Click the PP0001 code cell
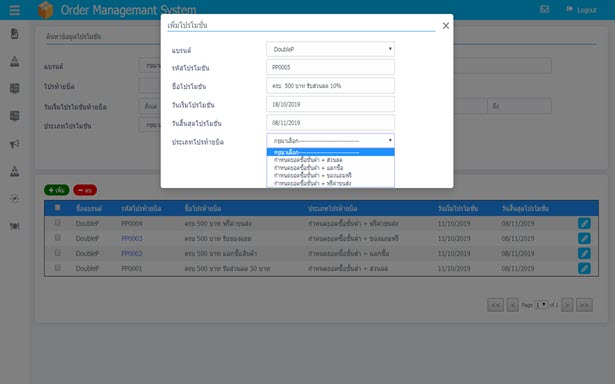Viewport: 615px width, 384px height. pyautogui.click(x=132, y=269)
